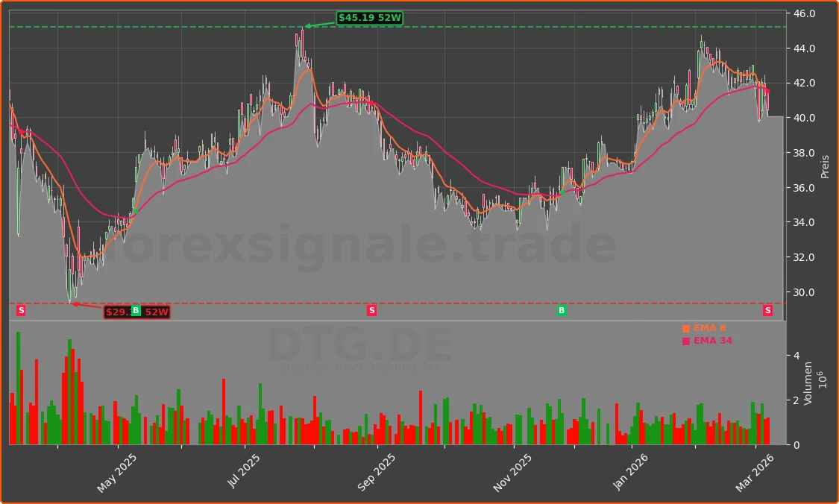Select the green B buy marker near November 2025

click(x=560, y=310)
